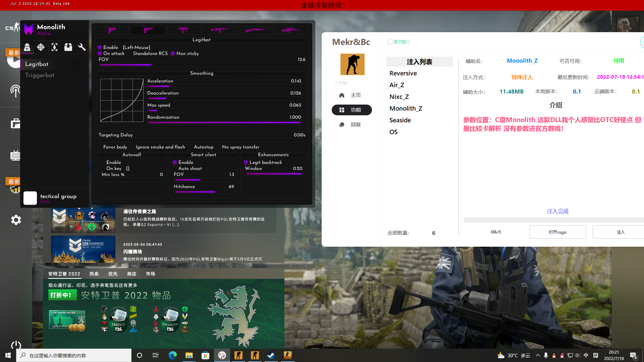This screenshot has height=362, width=644.
Task: Toggle the Autowall Enable checkbox
Action: click(103, 162)
